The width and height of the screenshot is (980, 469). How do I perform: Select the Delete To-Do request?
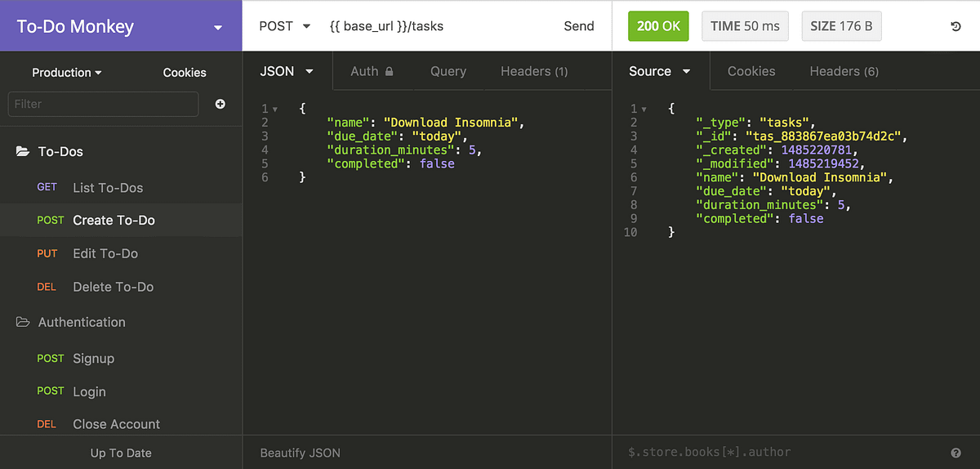121,287
